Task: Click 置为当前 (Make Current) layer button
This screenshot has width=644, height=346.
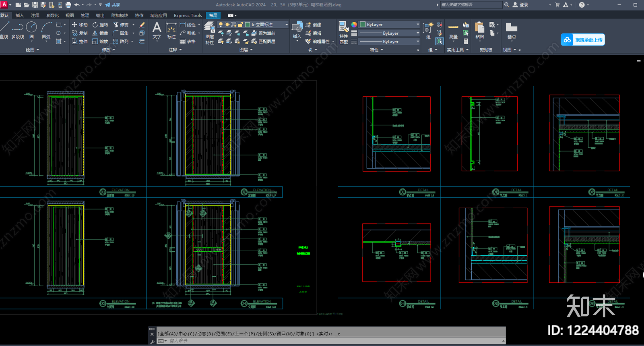Action: pyautogui.click(x=264, y=33)
